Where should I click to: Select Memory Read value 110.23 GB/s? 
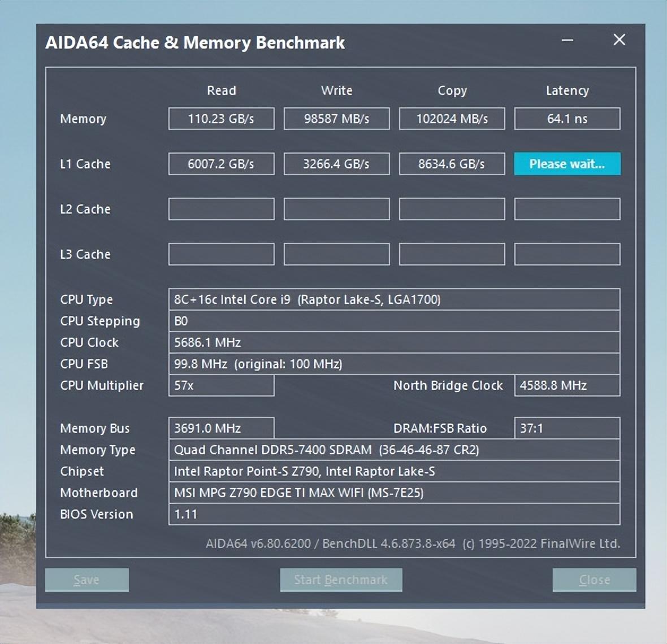[x=221, y=119]
